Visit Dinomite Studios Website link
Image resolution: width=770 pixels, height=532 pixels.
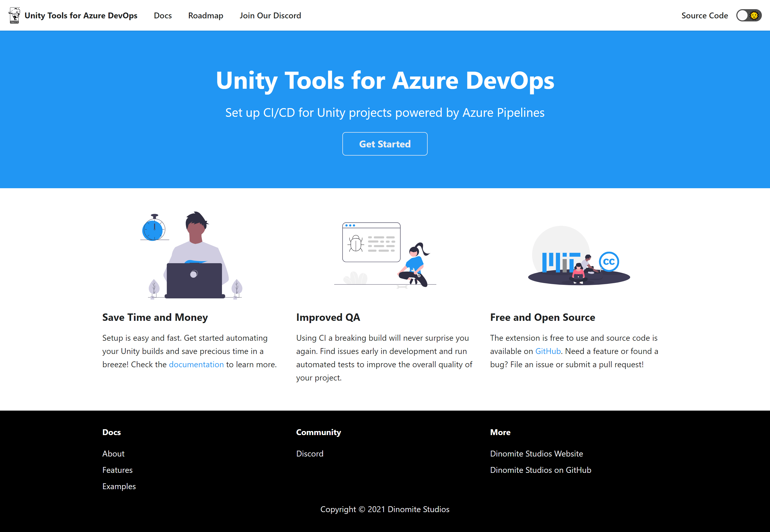click(x=536, y=454)
